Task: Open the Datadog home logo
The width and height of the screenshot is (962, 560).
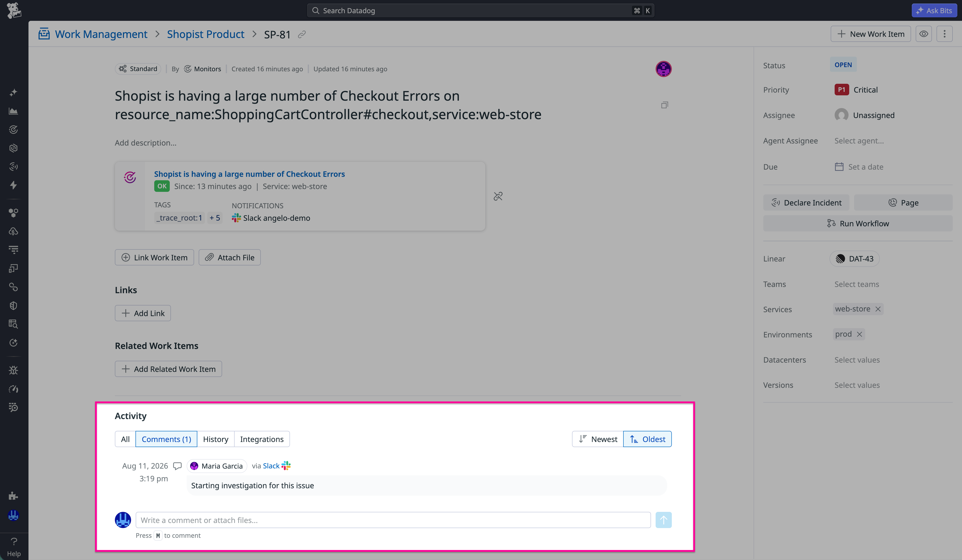Action: click(x=14, y=10)
